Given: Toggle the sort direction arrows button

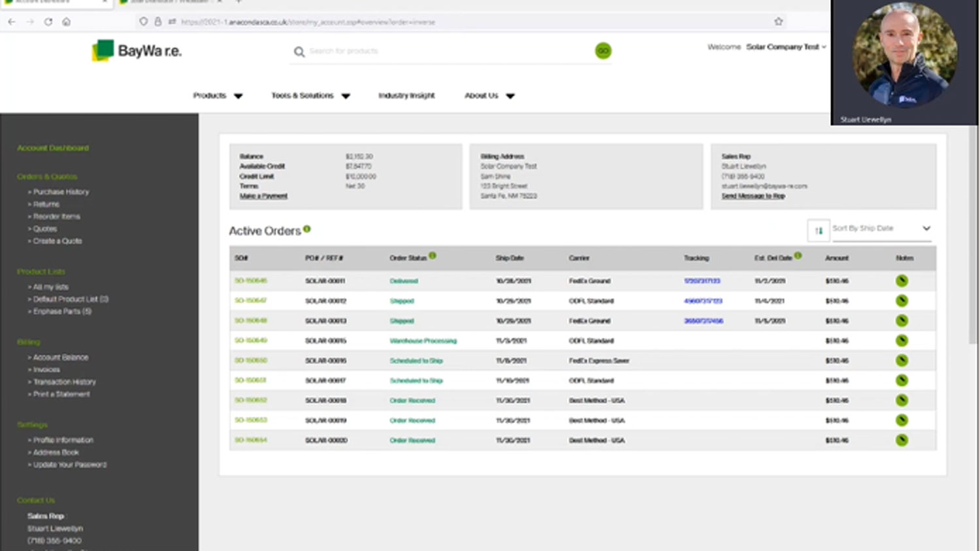Looking at the screenshot, I should pos(819,230).
